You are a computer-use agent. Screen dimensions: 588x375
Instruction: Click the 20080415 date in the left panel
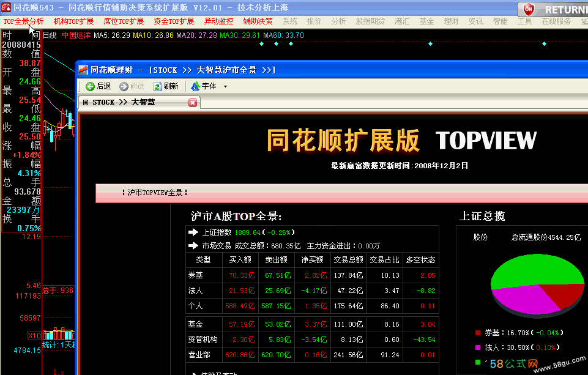coord(21,45)
